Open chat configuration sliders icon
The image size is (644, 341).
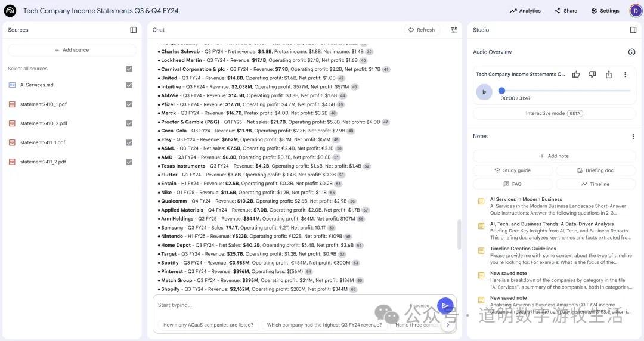click(454, 30)
